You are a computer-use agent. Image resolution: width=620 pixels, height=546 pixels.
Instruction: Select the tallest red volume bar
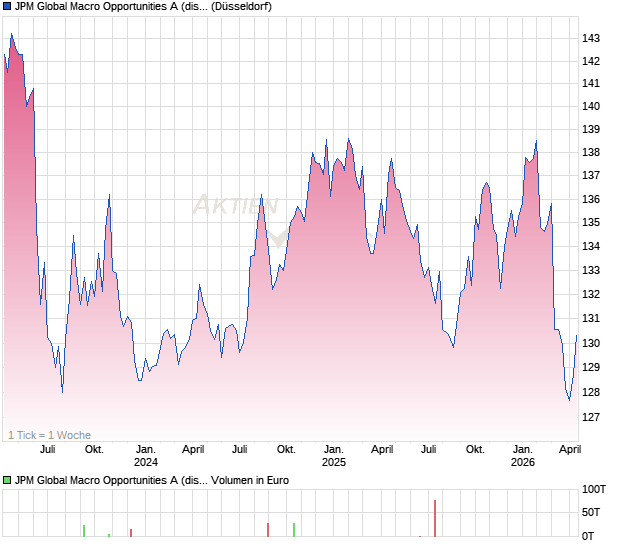(x=435, y=518)
